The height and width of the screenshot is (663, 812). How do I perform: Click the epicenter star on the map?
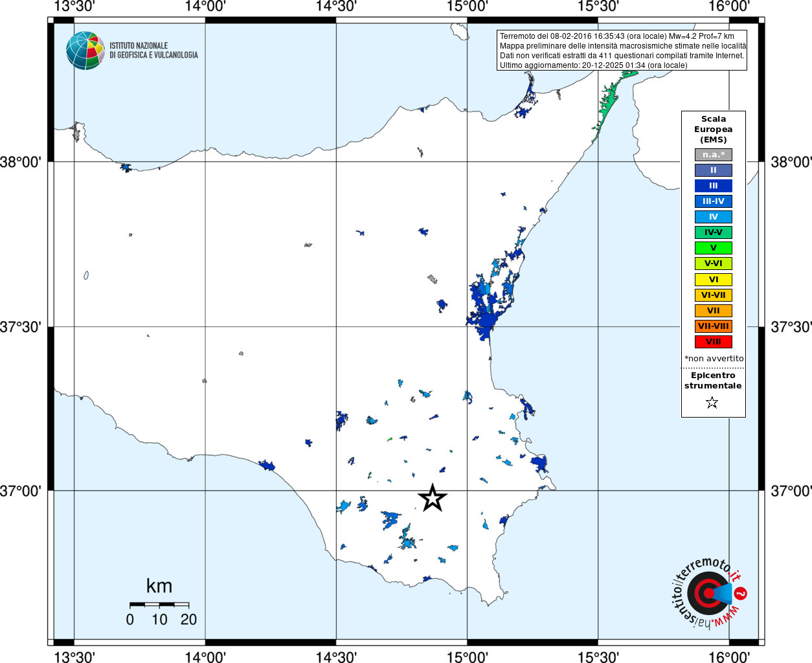433,498
